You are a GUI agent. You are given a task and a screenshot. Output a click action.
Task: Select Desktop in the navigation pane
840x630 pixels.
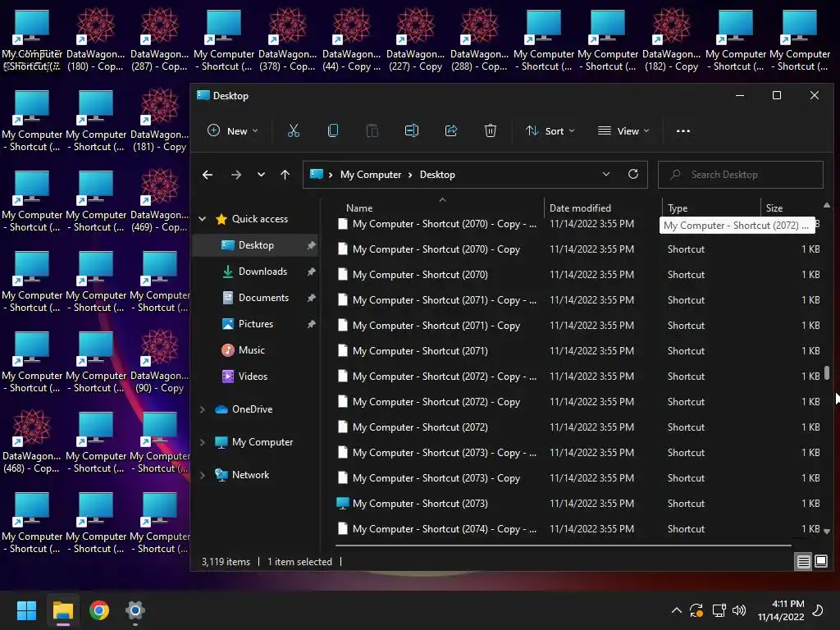tap(256, 244)
